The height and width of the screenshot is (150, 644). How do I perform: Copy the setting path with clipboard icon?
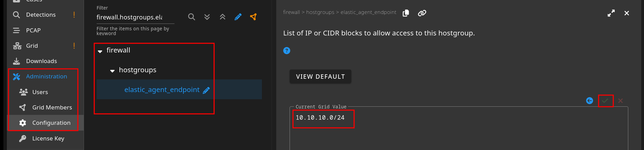pos(406,13)
